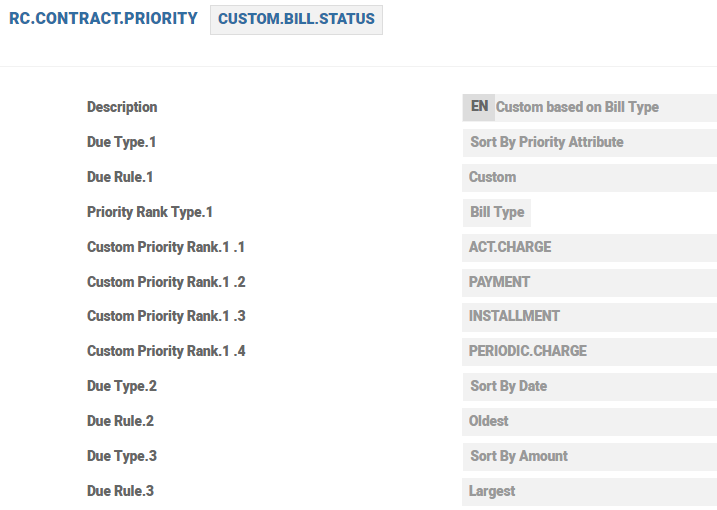Select the 'Bill Type' priority rank value
The width and height of the screenshot is (717, 510).
point(497,212)
